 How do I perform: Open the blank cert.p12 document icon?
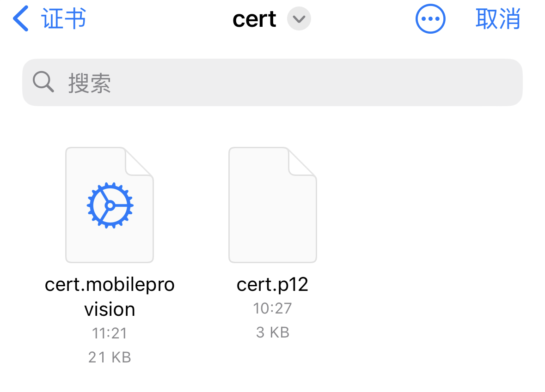[273, 205]
